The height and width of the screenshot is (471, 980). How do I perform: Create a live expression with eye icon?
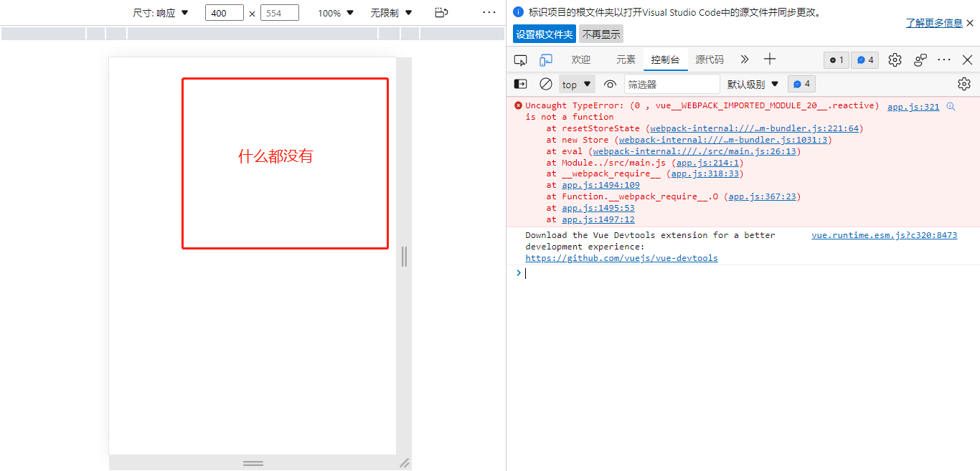[610, 84]
